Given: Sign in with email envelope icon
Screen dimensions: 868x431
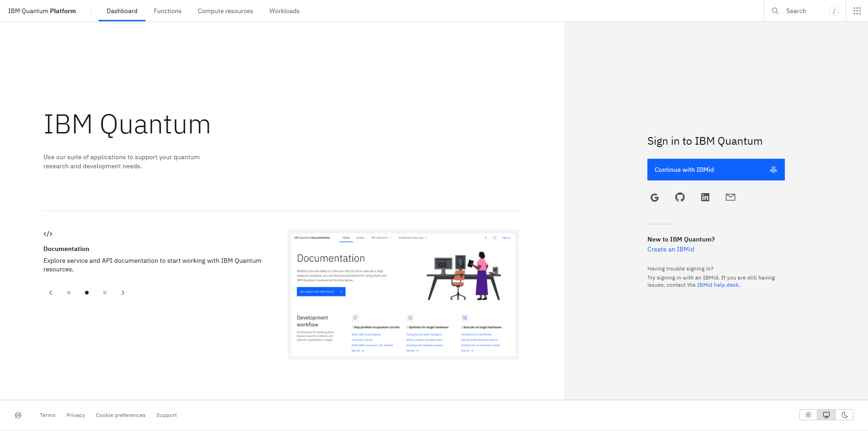Looking at the screenshot, I should (x=731, y=197).
